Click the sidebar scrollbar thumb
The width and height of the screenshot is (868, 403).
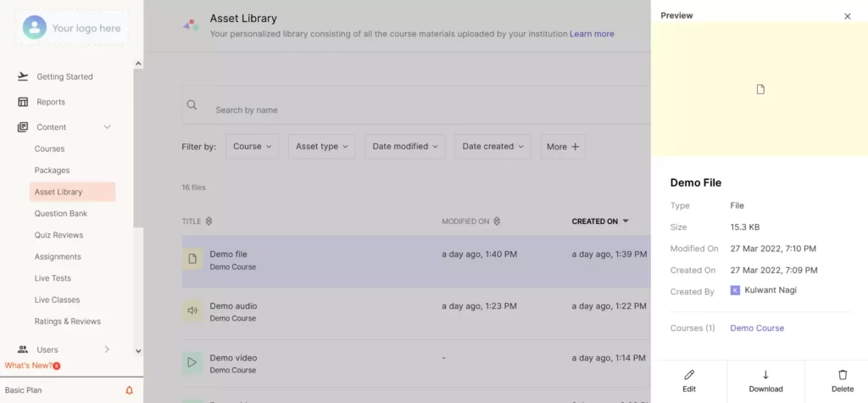(x=138, y=148)
